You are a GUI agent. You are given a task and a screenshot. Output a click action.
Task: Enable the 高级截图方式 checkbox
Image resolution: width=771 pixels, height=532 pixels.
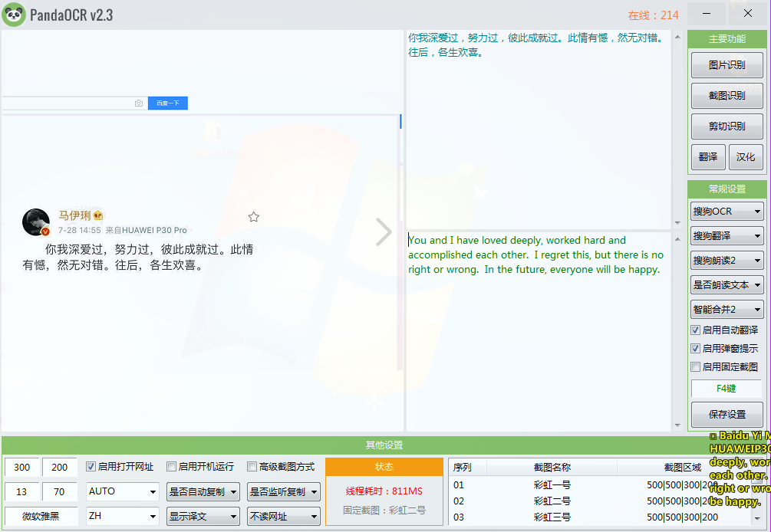coord(252,466)
